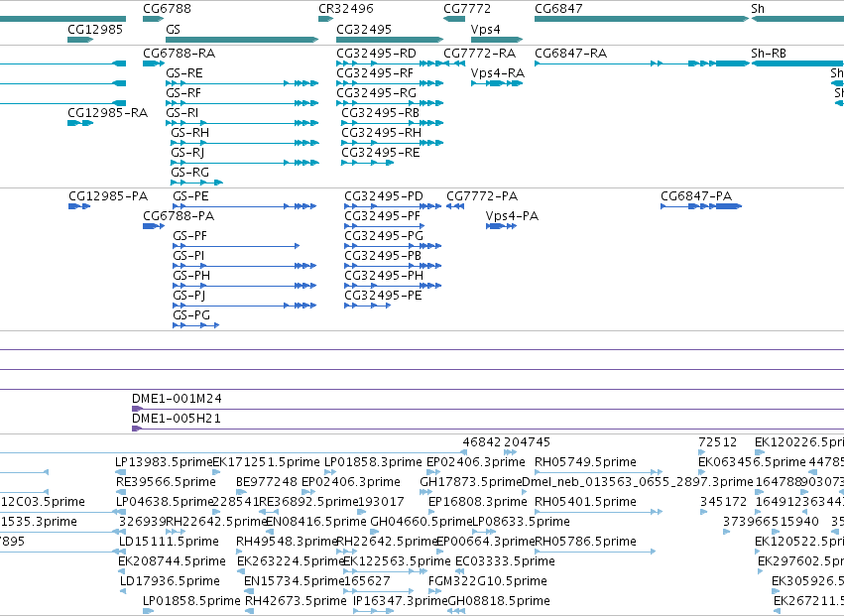This screenshot has width=844, height=616.
Task: Click EST FGM322G10.5prime
Action: click(433, 591)
